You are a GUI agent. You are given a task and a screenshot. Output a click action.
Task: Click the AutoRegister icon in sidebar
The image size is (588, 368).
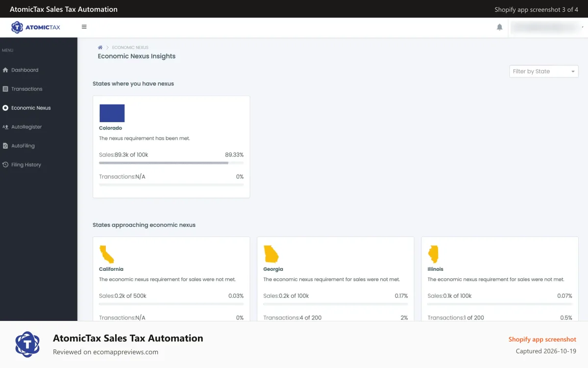point(5,127)
